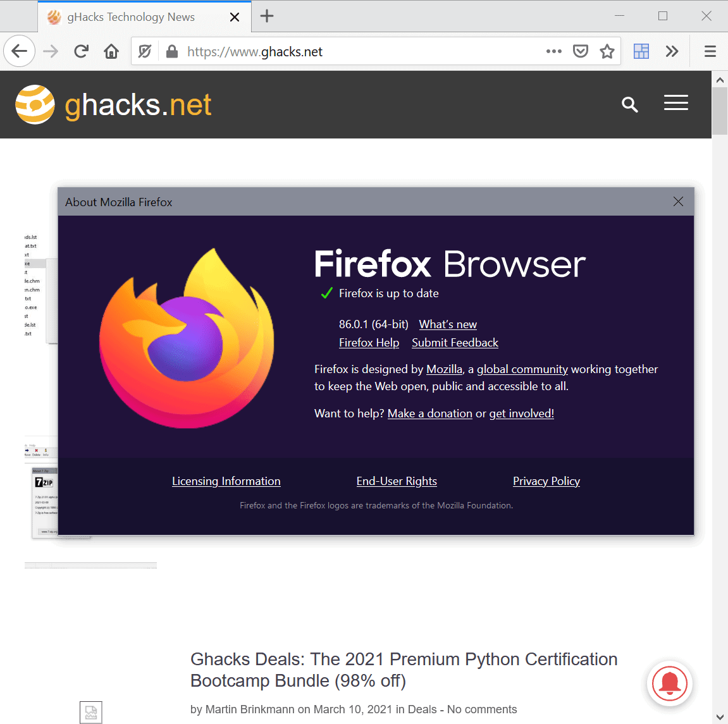
Task: Save page to Pocket
Action: [581, 51]
